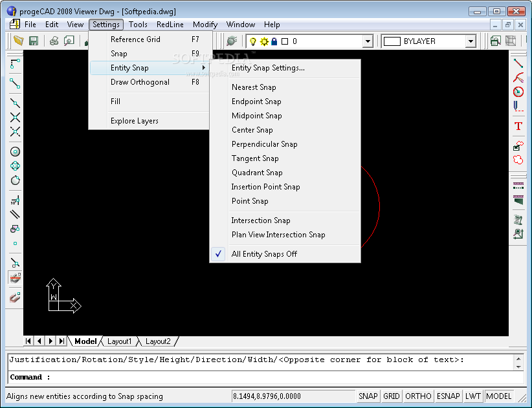Click the RedLine arc sketch icon

click(x=518, y=78)
